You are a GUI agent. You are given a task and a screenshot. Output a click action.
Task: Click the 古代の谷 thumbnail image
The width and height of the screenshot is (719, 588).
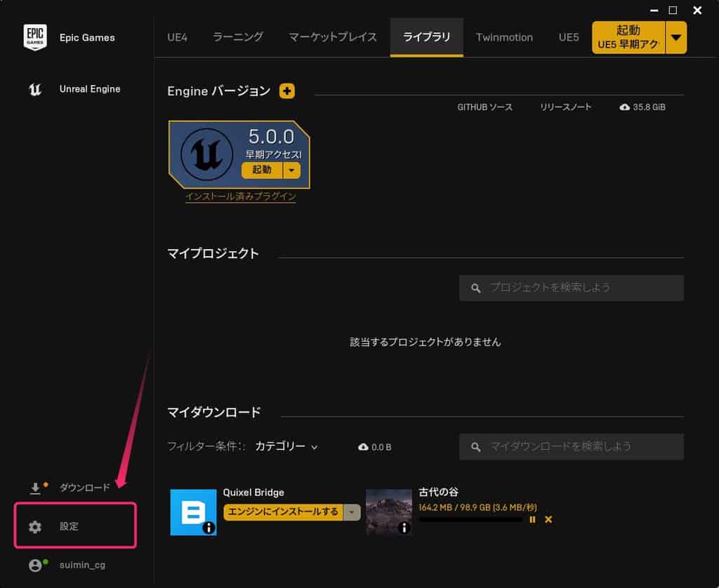click(389, 512)
